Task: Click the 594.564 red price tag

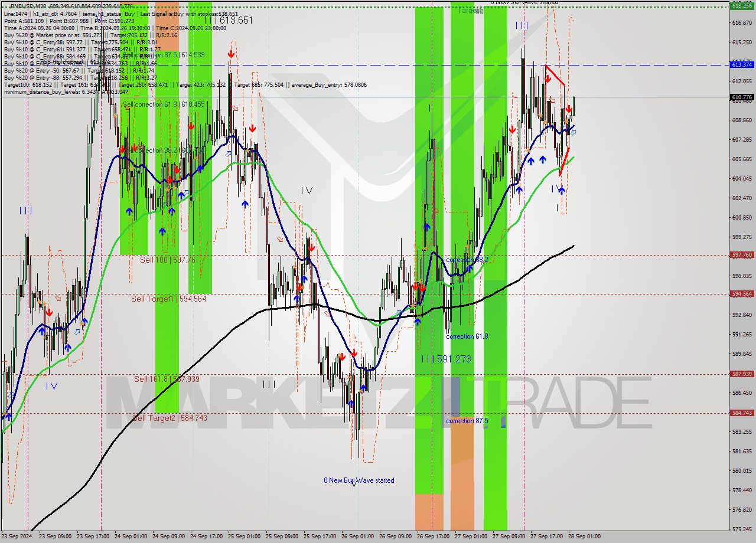Action: (742, 293)
